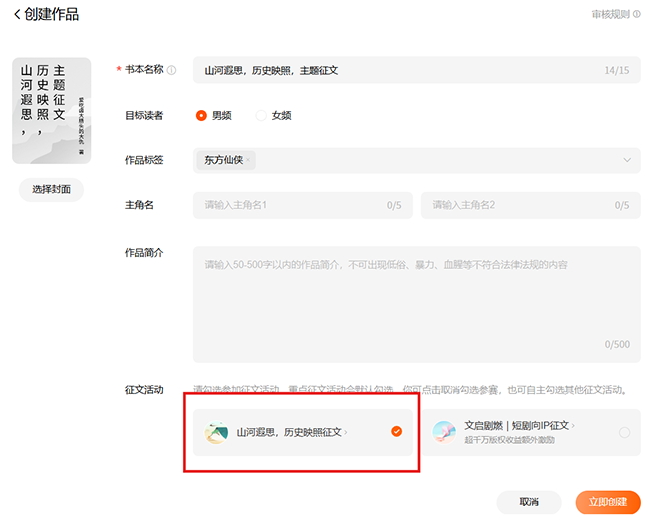Click the 取消 button

[x=529, y=502]
